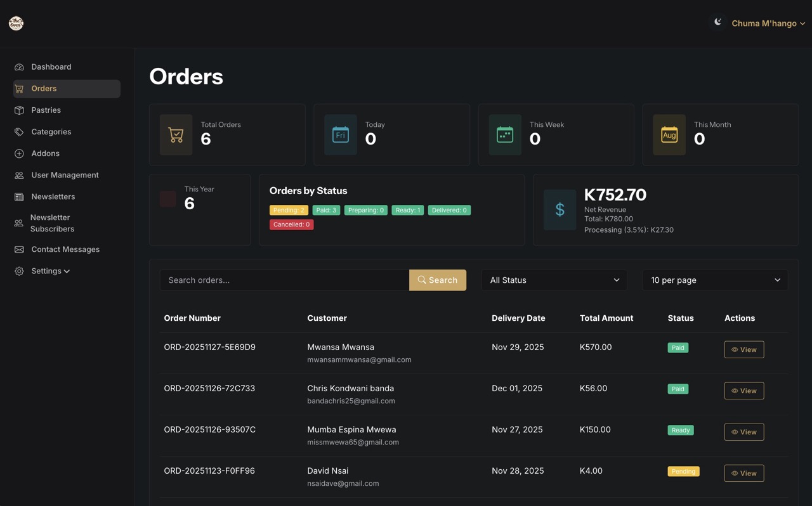Click the User Management people icon

coord(19,175)
